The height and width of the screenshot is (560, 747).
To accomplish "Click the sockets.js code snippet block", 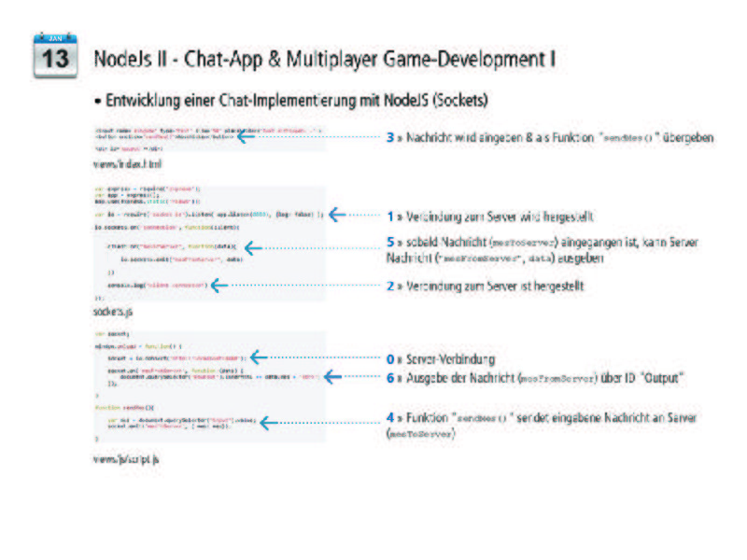I will (x=210, y=244).
